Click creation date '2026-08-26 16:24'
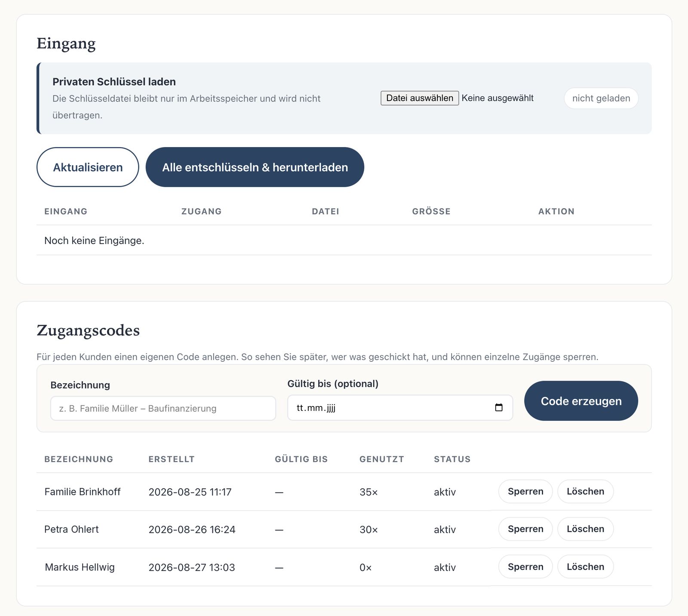The height and width of the screenshot is (616, 688). pos(192,529)
